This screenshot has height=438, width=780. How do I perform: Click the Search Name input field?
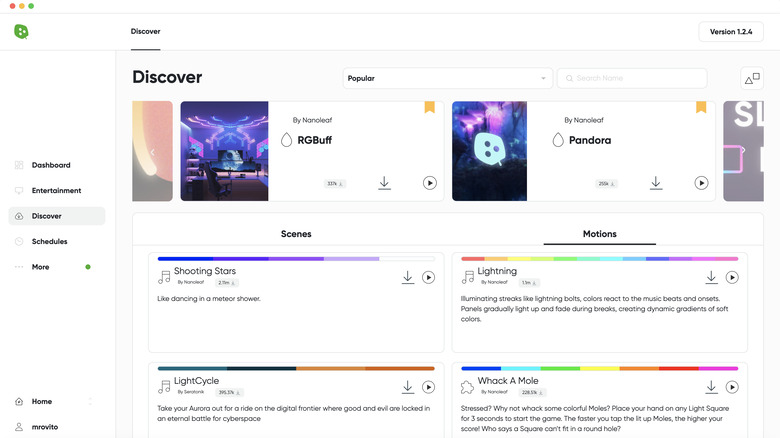[x=632, y=78]
